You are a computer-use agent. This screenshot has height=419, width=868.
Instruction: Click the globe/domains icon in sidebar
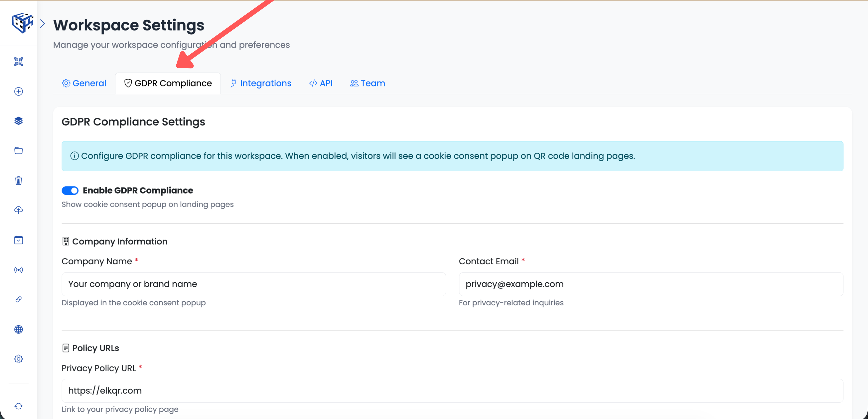[x=19, y=329]
